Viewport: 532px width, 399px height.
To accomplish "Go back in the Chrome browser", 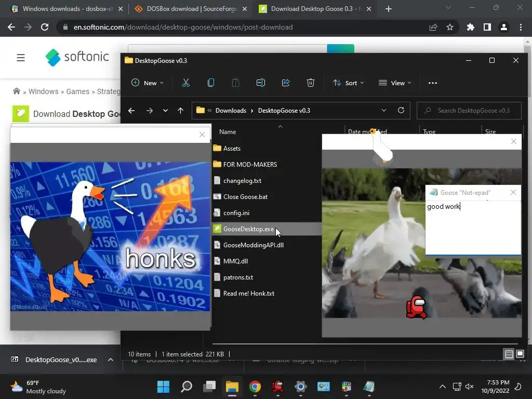I will click(x=11, y=27).
